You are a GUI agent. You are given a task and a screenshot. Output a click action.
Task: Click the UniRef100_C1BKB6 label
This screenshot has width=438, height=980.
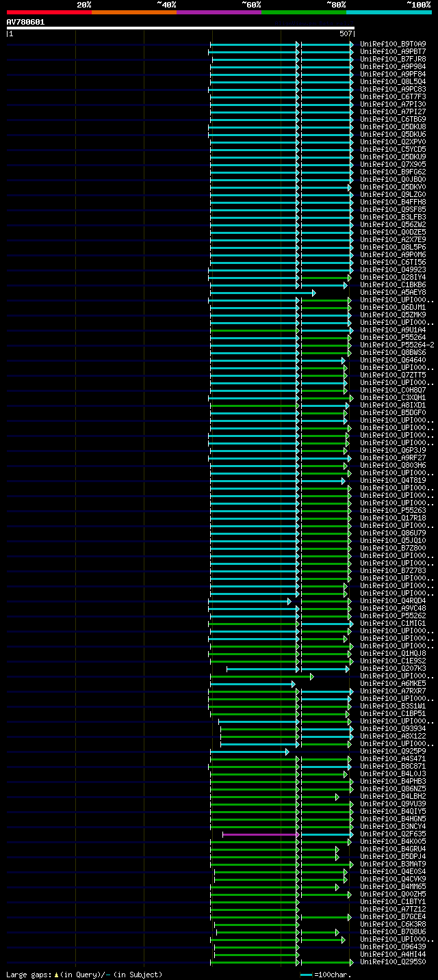pos(393,285)
